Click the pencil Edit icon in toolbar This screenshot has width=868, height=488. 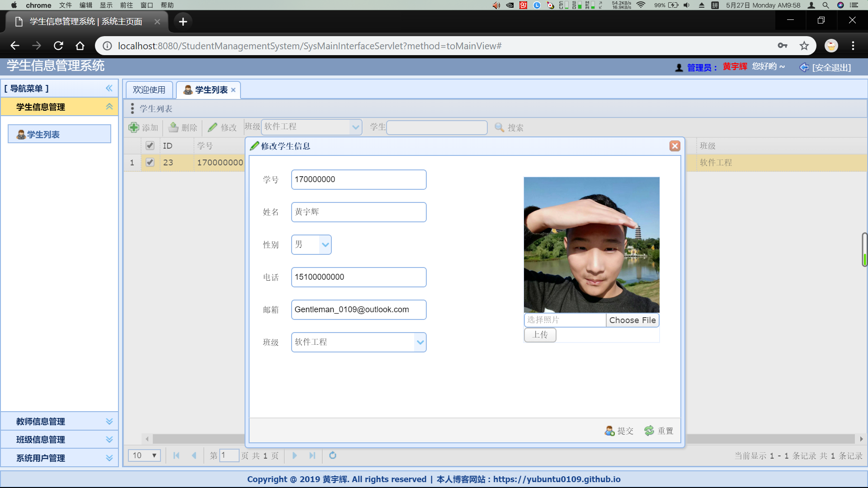pyautogui.click(x=212, y=127)
